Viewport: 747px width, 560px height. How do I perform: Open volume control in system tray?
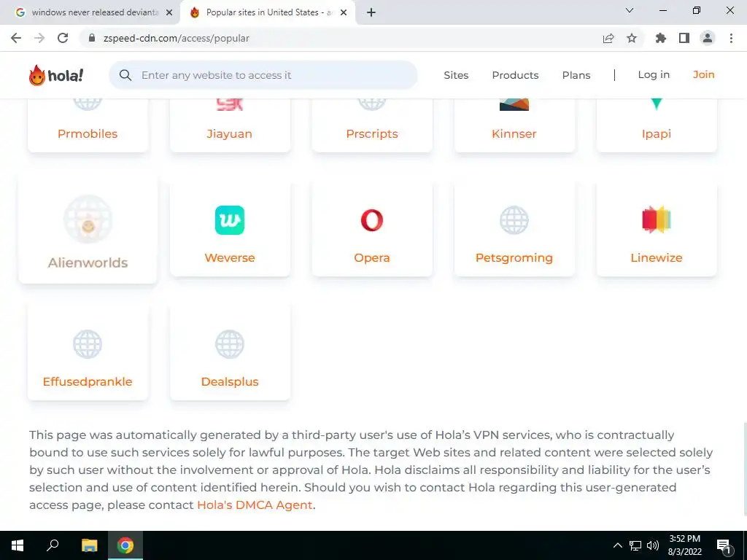click(653, 545)
